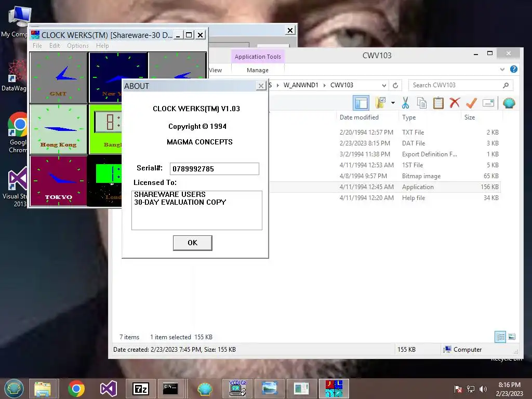
Task: Click the Cut scissors icon
Action: click(x=405, y=103)
